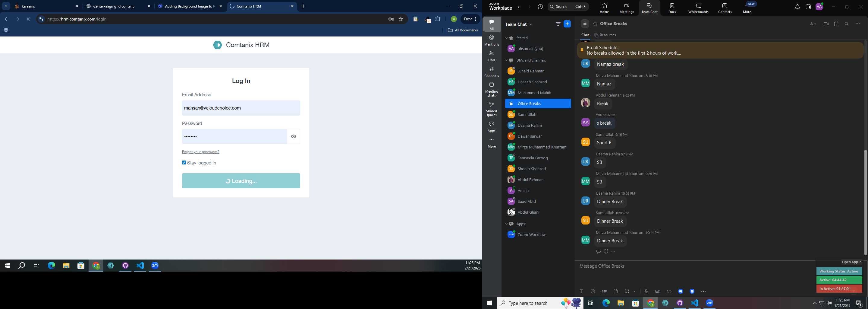Stop page loading in Chrome toolbar
Viewport: 868px width, 309px height.
tap(28, 19)
